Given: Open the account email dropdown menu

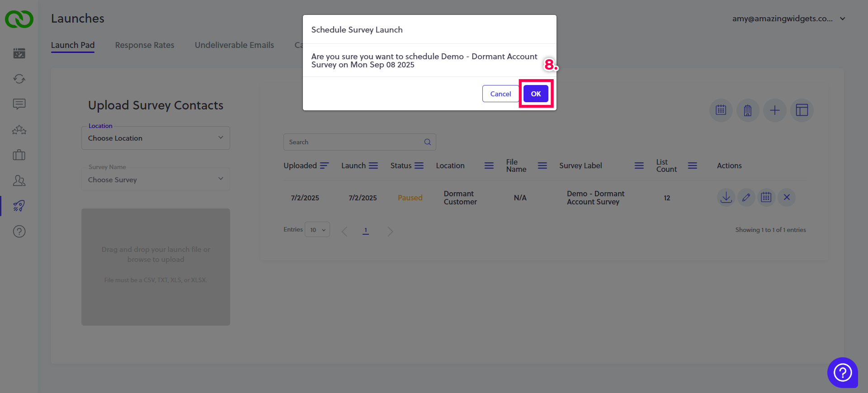Looking at the screenshot, I should 788,19.
